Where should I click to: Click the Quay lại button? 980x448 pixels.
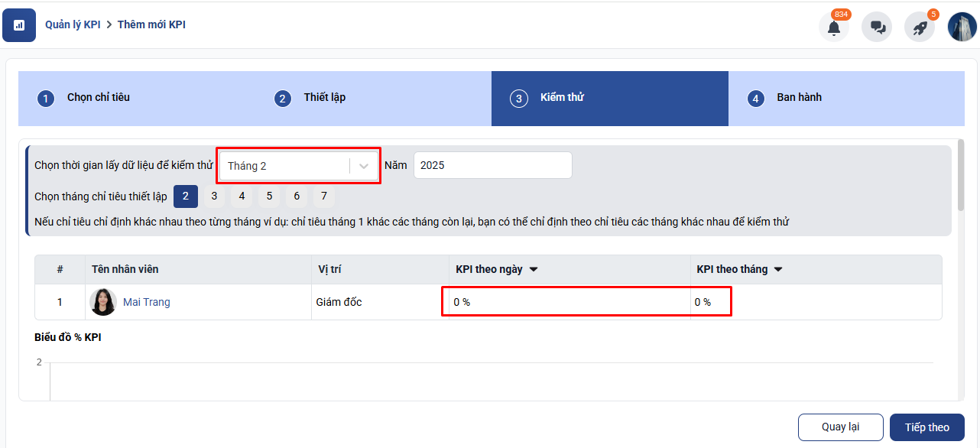(840, 427)
